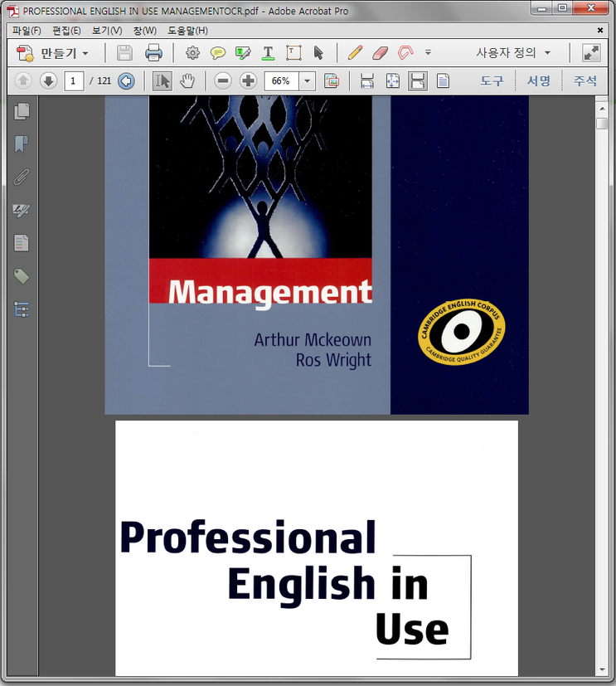Close the document with menu bar X
The height and width of the screenshot is (686, 616).
pos(600,30)
